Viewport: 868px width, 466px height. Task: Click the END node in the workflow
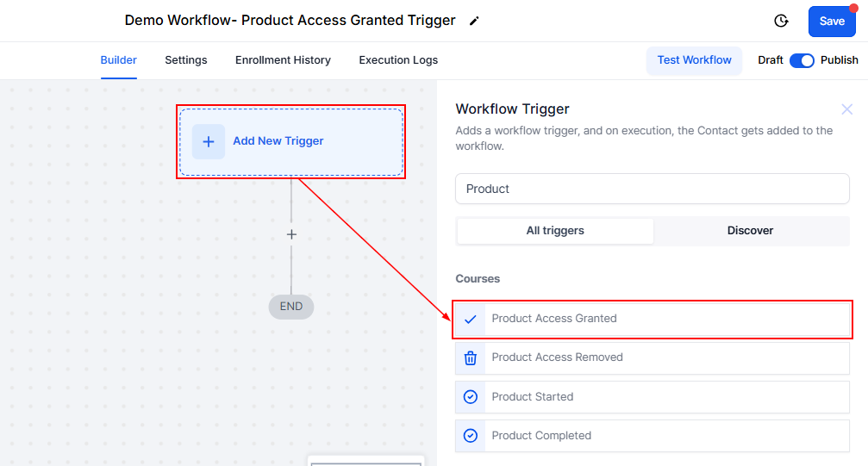[291, 307]
